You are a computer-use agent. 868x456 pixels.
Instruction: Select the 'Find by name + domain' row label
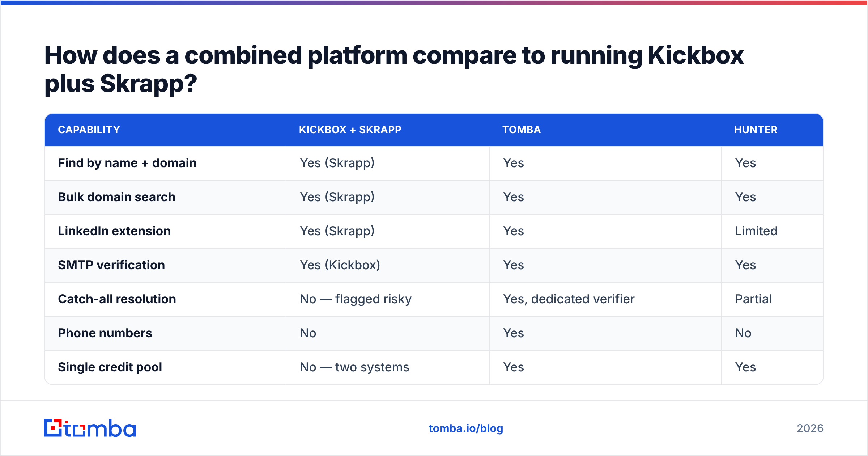(x=127, y=163)
